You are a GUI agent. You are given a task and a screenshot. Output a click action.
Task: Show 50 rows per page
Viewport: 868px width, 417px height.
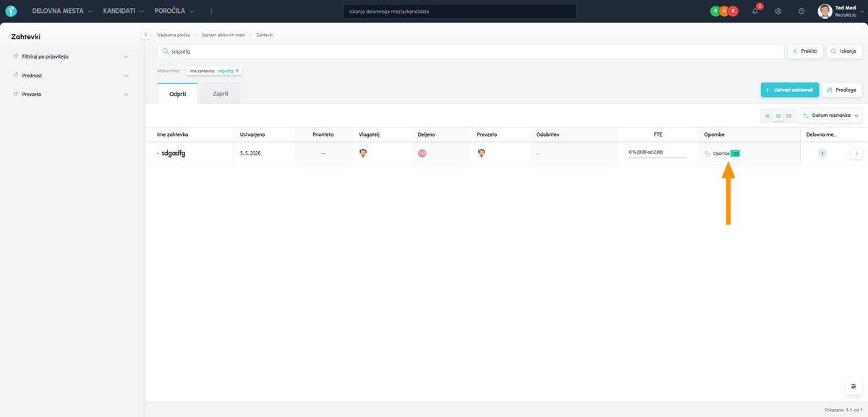[788, 116]
